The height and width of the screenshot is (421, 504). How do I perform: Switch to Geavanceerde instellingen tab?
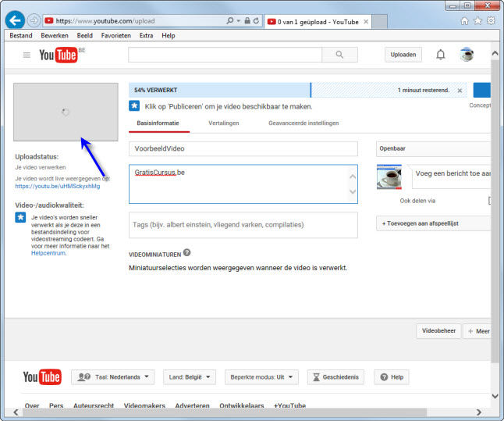pos(303,123)
